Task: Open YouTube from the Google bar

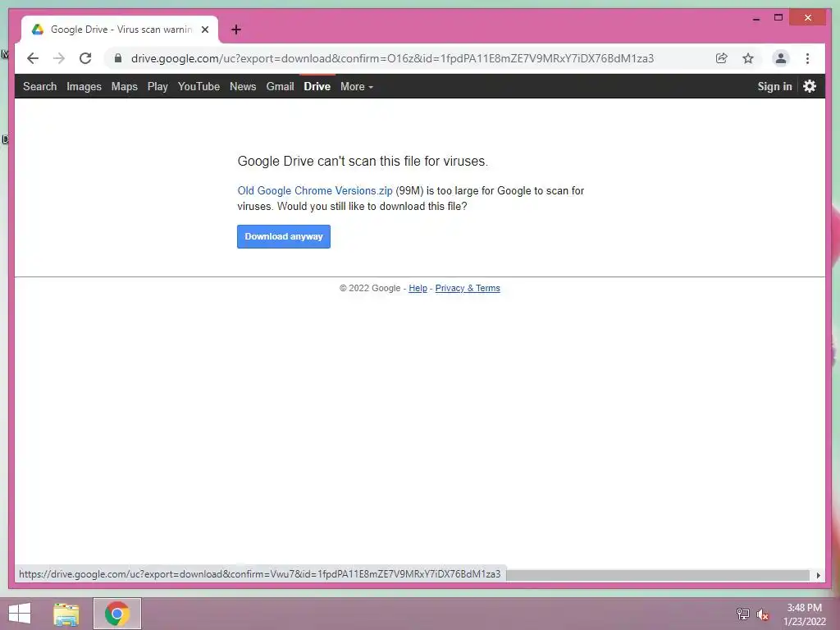Action: point(199,86)
